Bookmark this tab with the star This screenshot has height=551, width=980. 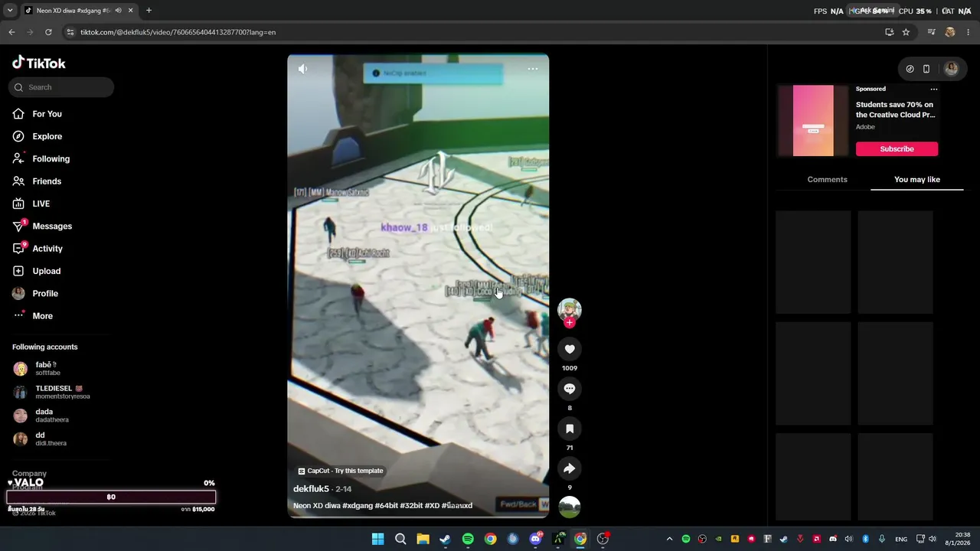[906, 32]
